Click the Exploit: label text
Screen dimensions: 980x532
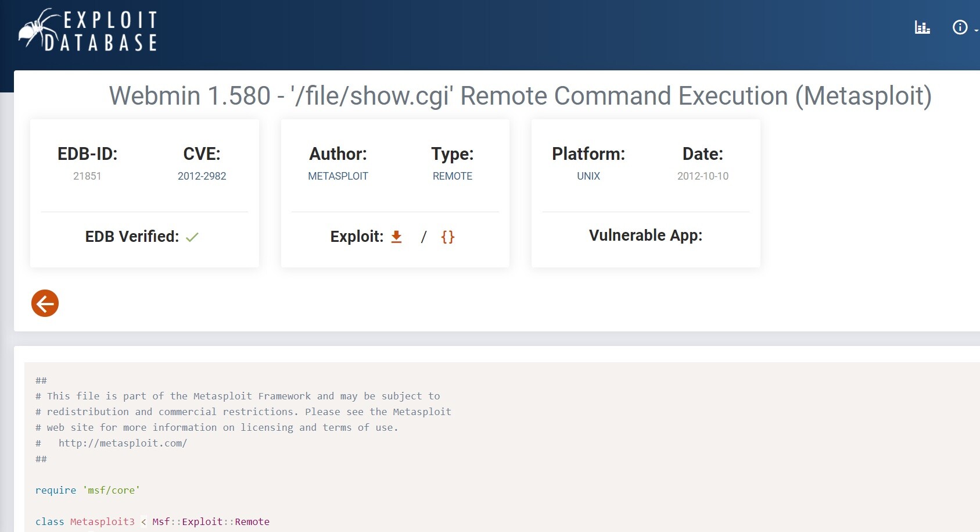pyautogui.click(x=357, y=237)
